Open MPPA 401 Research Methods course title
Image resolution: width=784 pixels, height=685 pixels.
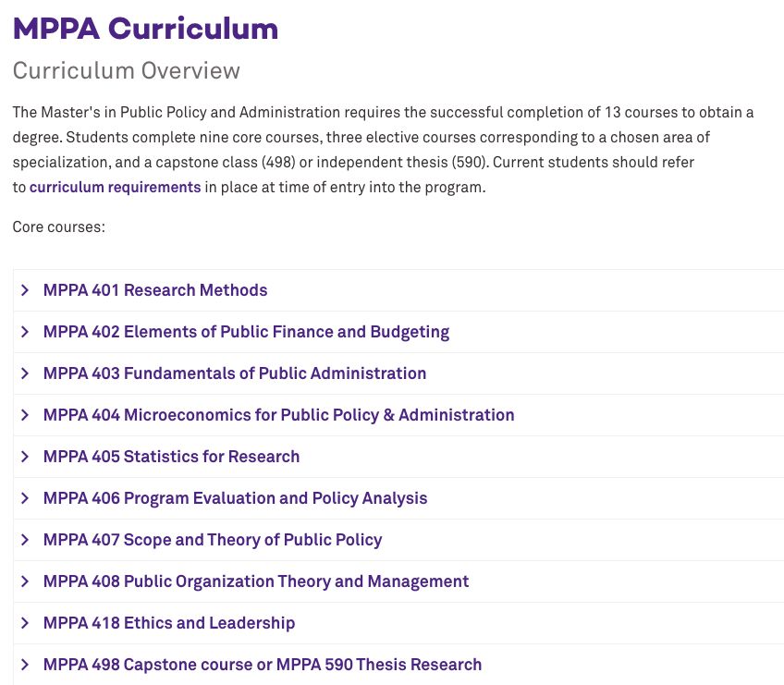(x=155, y=290)
